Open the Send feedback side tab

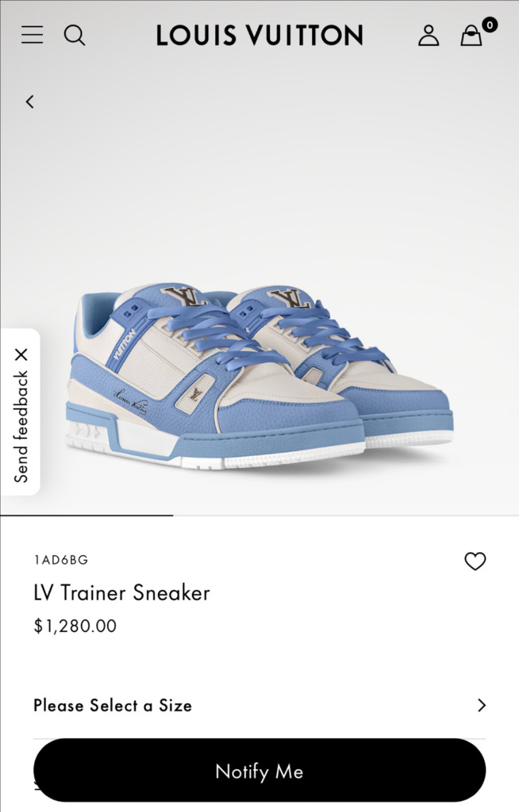pos(21,426)
